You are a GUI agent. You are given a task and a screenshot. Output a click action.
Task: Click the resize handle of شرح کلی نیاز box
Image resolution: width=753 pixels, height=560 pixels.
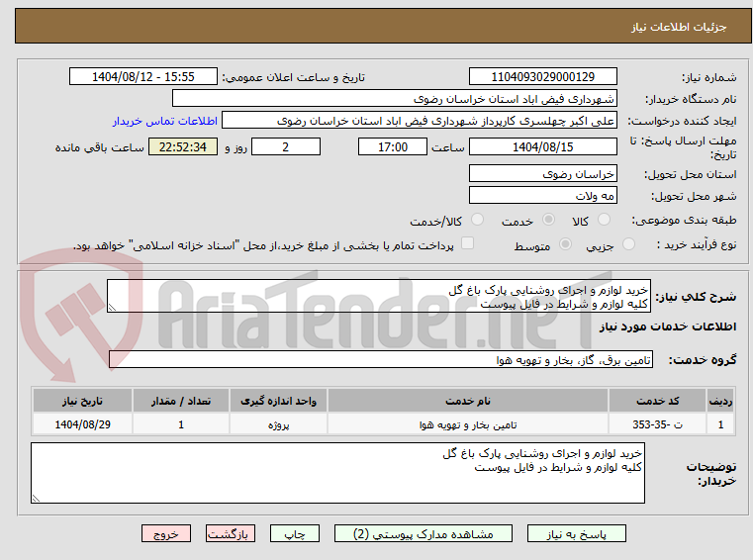pyautogui.click(x=112, y=308)
